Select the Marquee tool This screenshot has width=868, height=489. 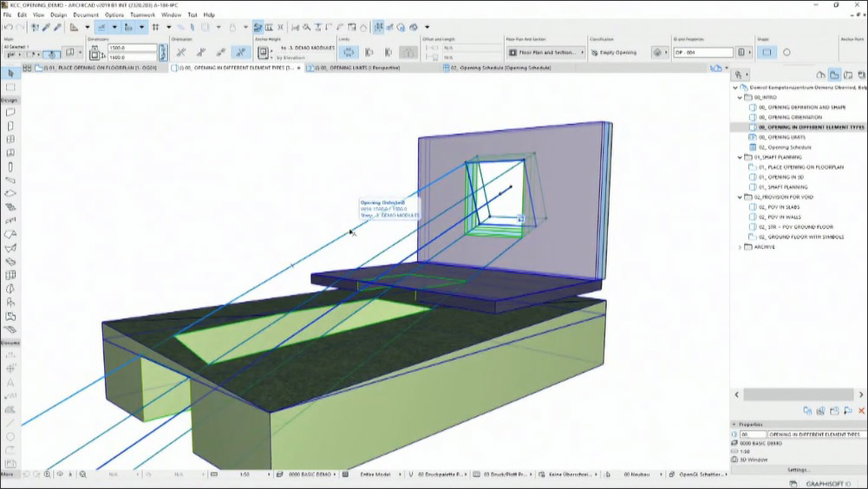point(10,88)
